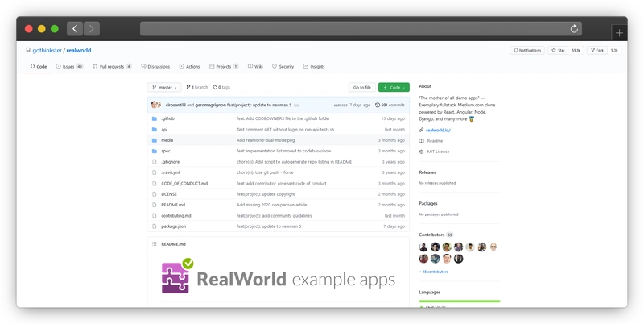
Task: Open CODE_OF_CONDUCT.md file
Action: pyautogui.click(x=184, y=184)
